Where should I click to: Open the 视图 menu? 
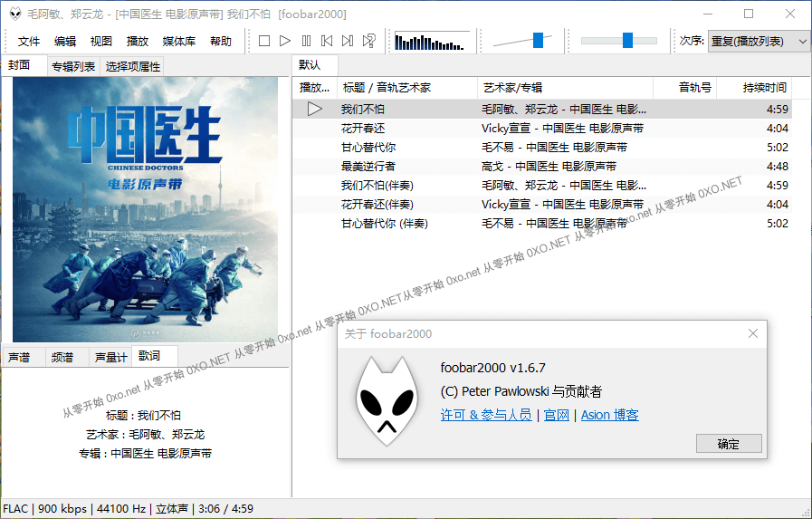(101, 41)
